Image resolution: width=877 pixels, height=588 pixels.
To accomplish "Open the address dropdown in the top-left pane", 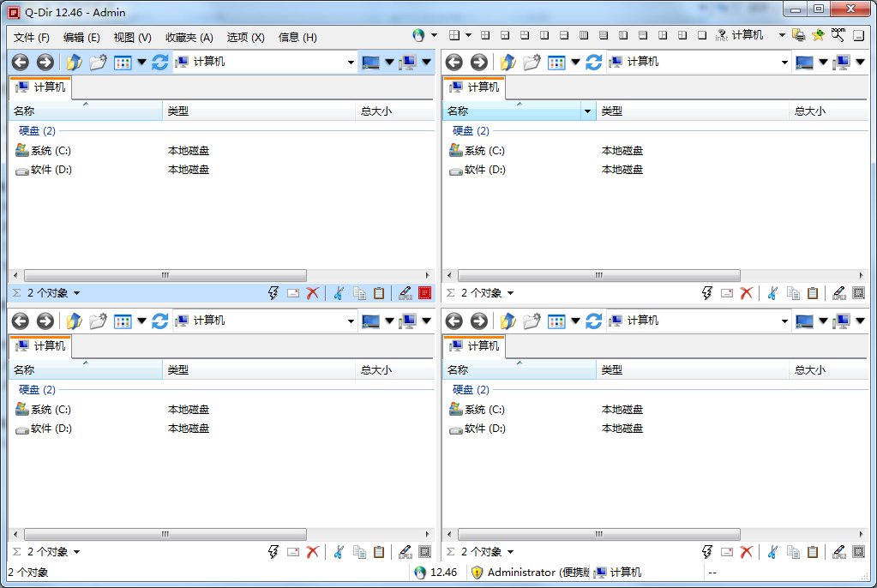I will pyautogui.click(x=351, y=62).
